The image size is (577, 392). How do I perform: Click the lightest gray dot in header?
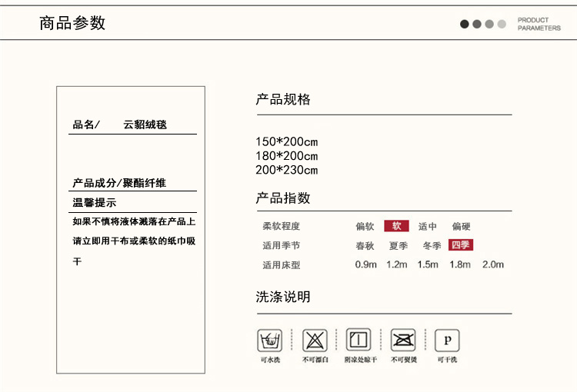(x=502, y=24)
